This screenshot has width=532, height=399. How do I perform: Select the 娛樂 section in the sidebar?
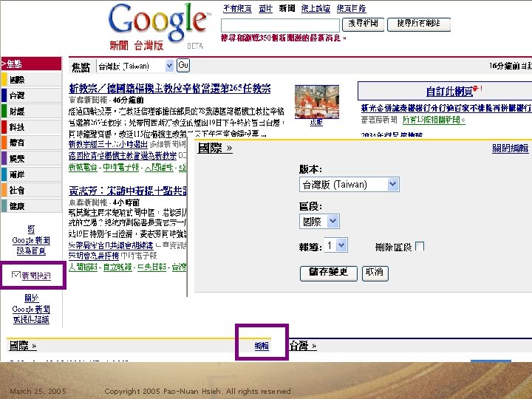coord(31,158)
